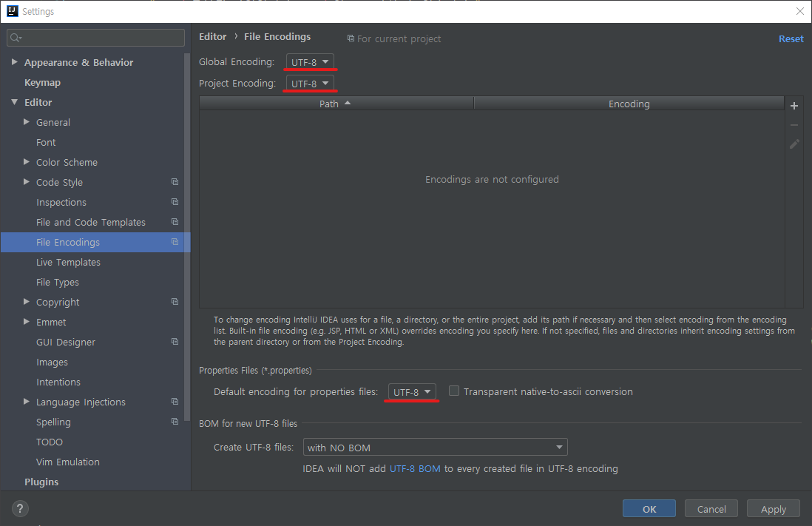Viewport: 812px width, 526px height.
Task: Open the Project Encoding dropdown
Action: tap(310, 83)
